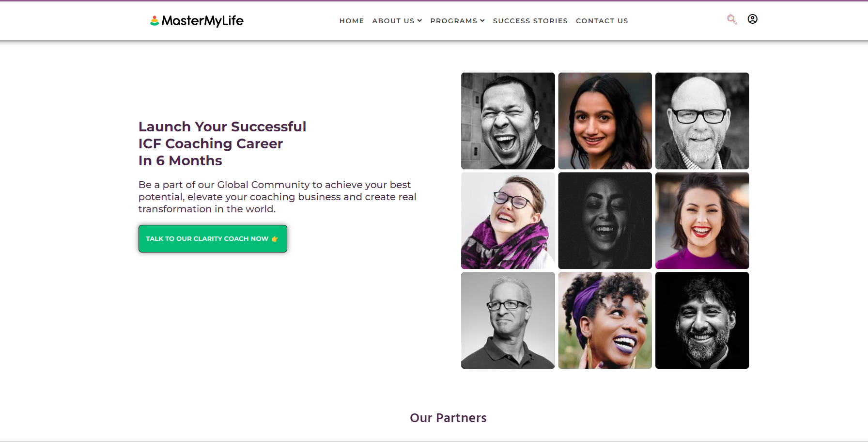The width and height of the screenshot is (868, 442).
Task: Click the bald bearded man with glasses photo
Action: [702, 121]
